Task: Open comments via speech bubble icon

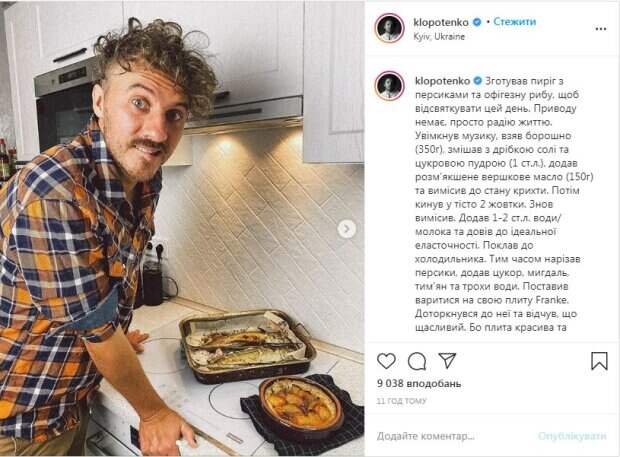Action: pos(417,361)
